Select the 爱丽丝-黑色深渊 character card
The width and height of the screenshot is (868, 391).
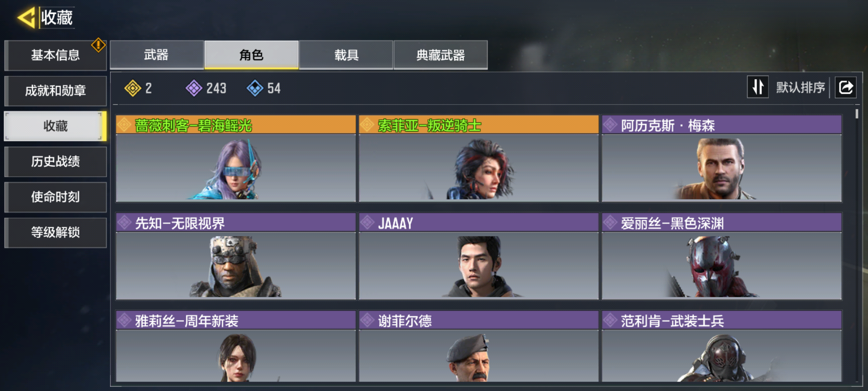(722, 256)
